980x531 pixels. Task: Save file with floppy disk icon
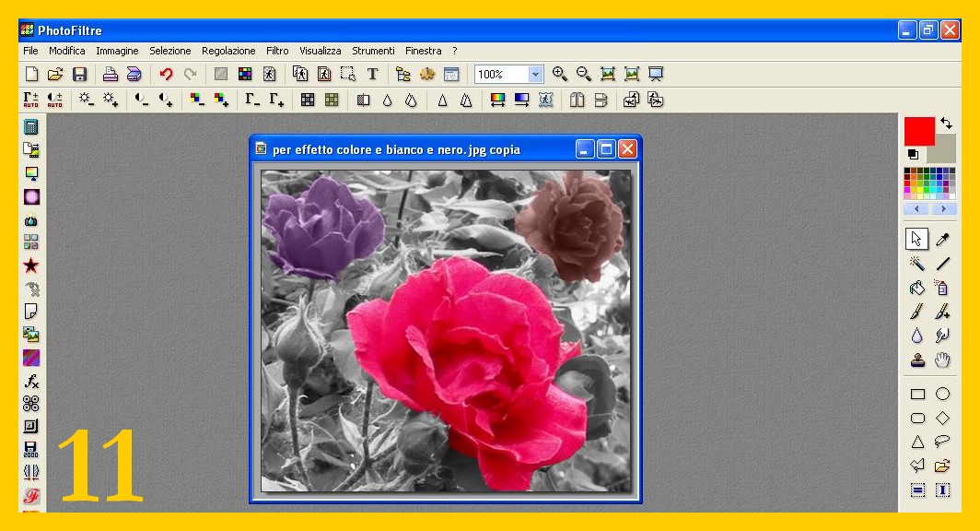point(79,75)
